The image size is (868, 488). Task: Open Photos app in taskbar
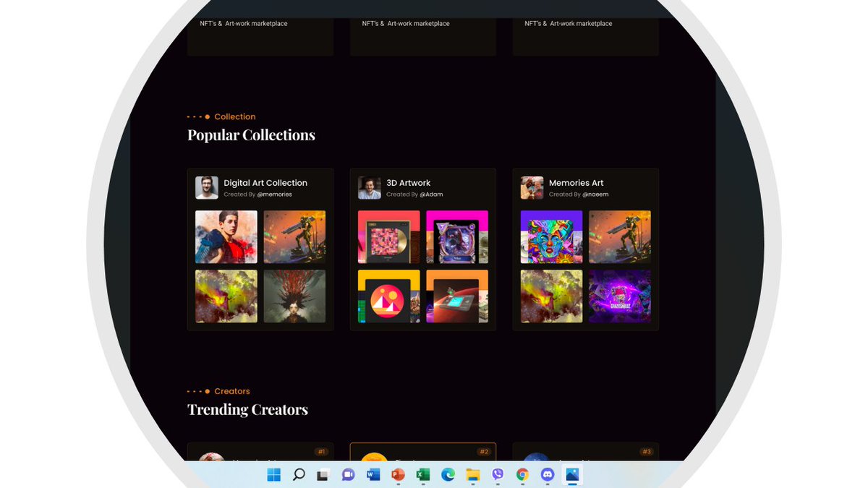pos(572,475)
